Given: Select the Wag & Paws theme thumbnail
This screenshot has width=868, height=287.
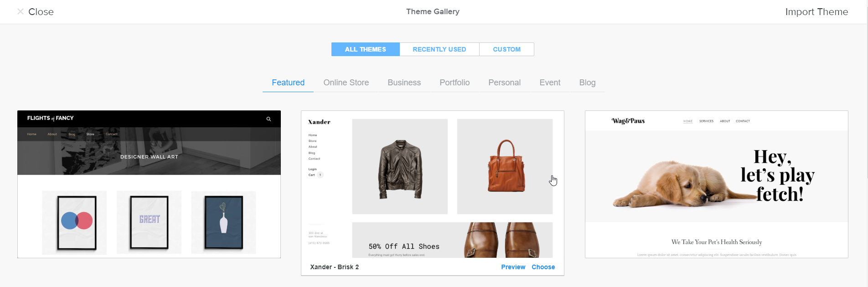Looking at the screenshot, I should 717,184.
